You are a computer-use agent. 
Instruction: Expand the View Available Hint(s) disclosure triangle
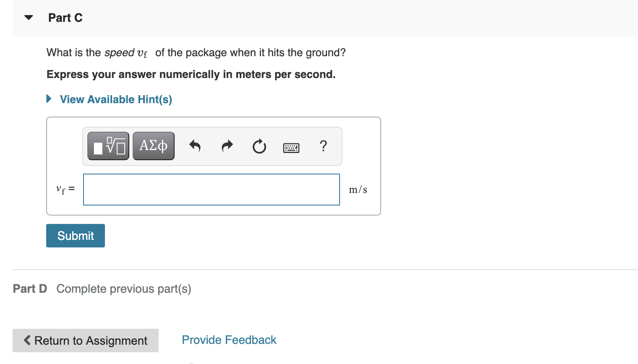click(x=48, y=99)
